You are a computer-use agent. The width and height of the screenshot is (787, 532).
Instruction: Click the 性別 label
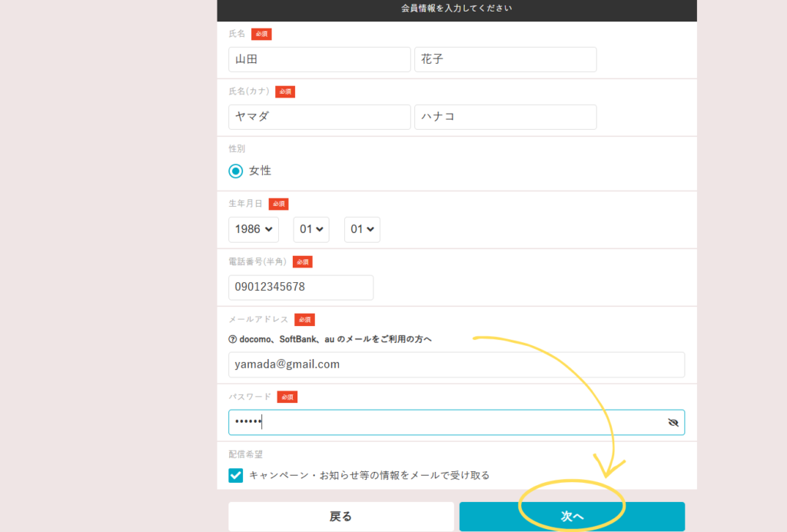[237, 148]
